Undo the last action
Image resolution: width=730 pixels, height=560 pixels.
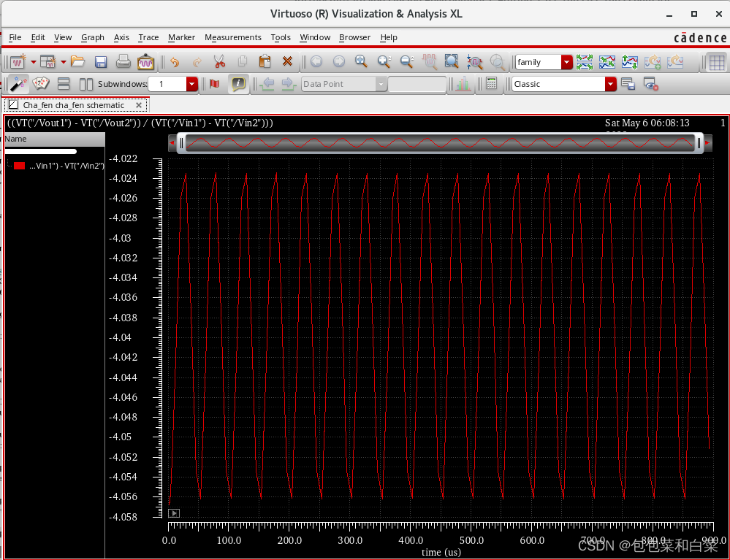[x=175, y=61]
